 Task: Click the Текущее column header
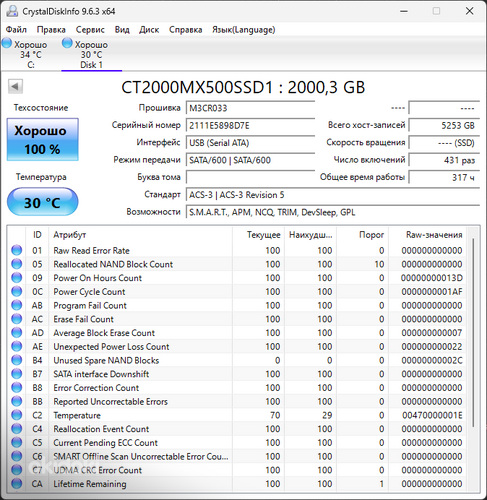[259, 235]
